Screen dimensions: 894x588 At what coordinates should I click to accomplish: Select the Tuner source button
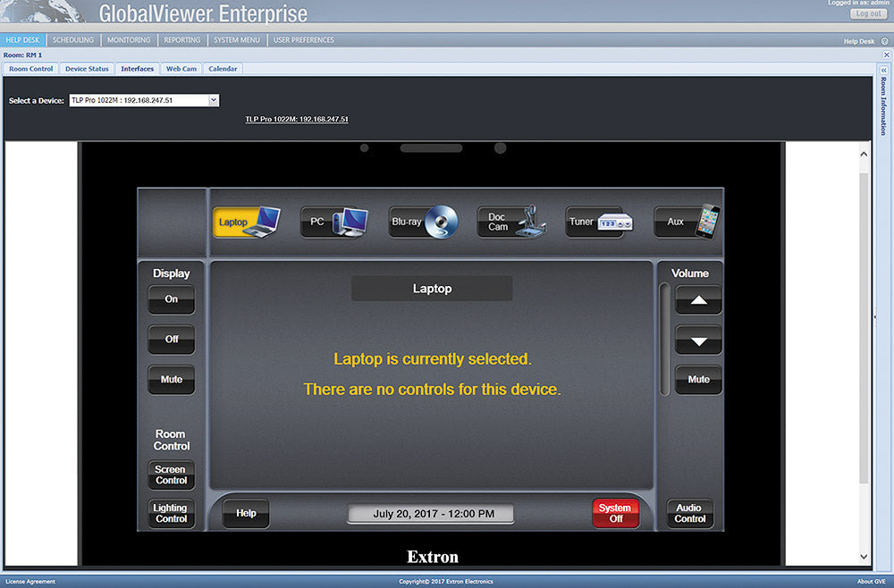click(x=599, y=222)
